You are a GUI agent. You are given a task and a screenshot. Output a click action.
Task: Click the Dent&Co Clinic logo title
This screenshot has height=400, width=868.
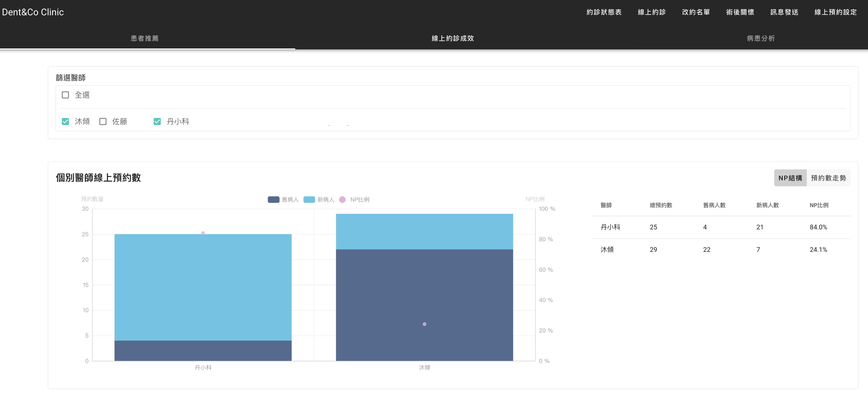[33, 12]
